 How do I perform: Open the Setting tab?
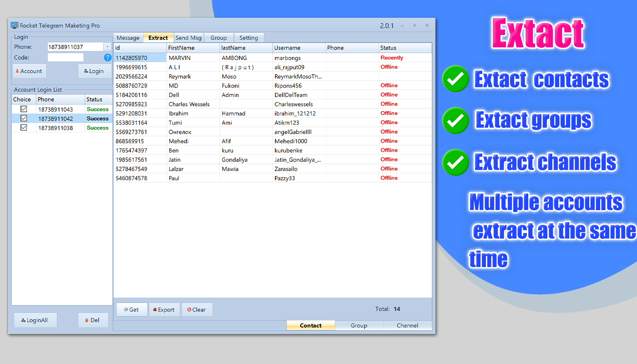coord(249,38)
